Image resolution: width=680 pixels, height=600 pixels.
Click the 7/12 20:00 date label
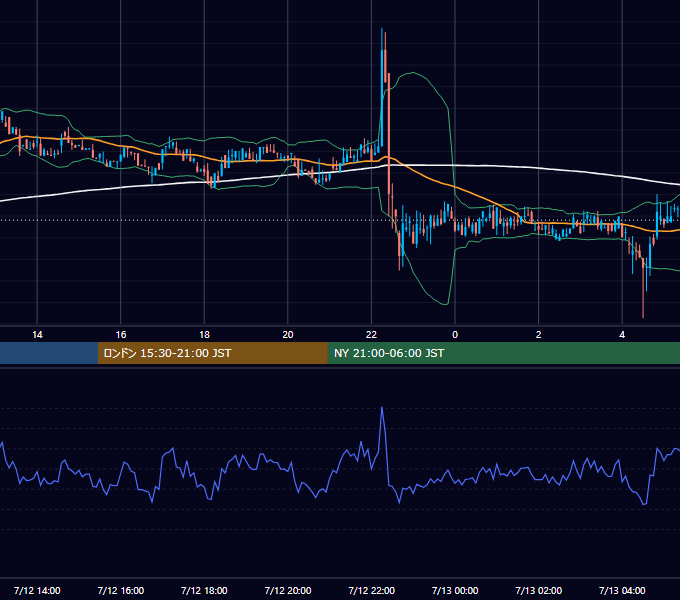[x=288, y=590]
